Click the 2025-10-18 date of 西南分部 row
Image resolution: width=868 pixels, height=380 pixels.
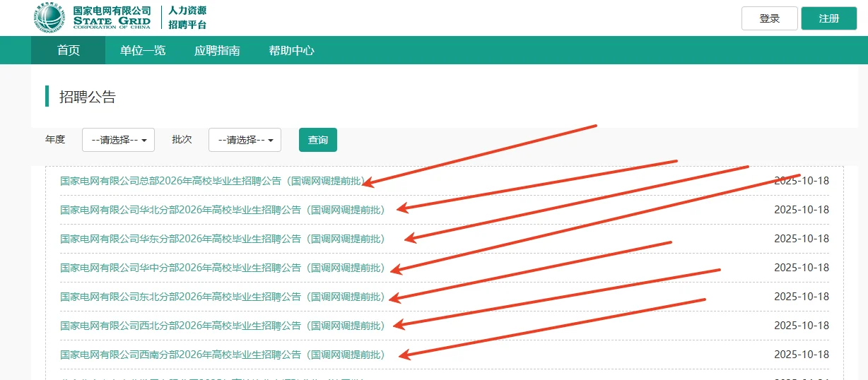click(x=802, y=355)
